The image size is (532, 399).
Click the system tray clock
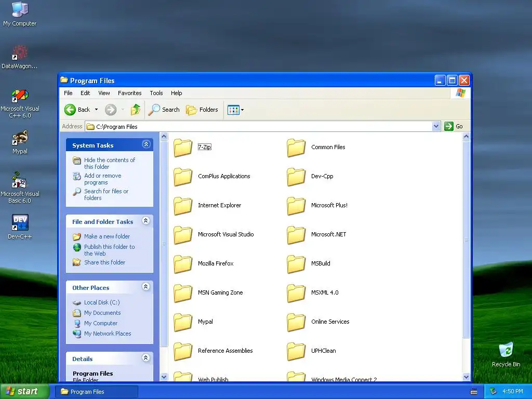[513, 391]
